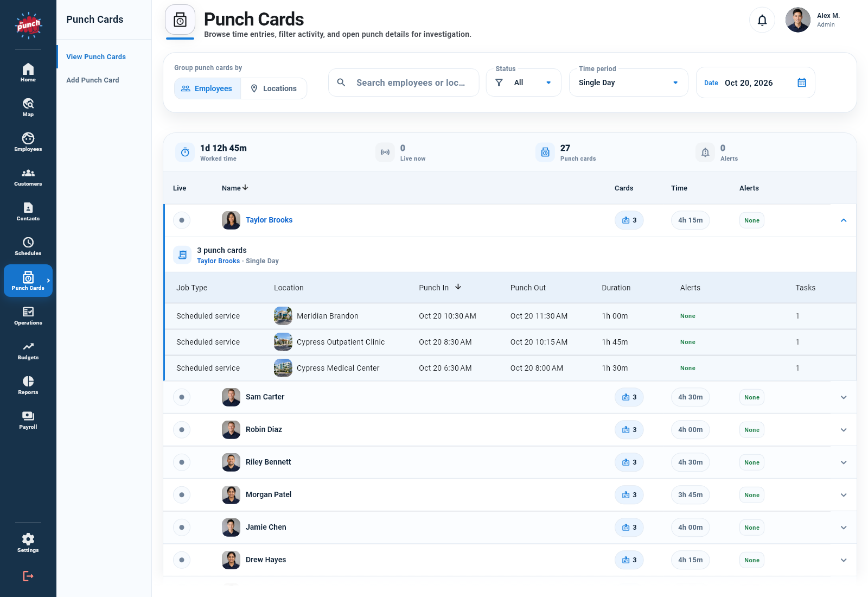Go to Employees in the sidebar
Image resolution: width=868 pixels, height=597 pixels.
28,142
